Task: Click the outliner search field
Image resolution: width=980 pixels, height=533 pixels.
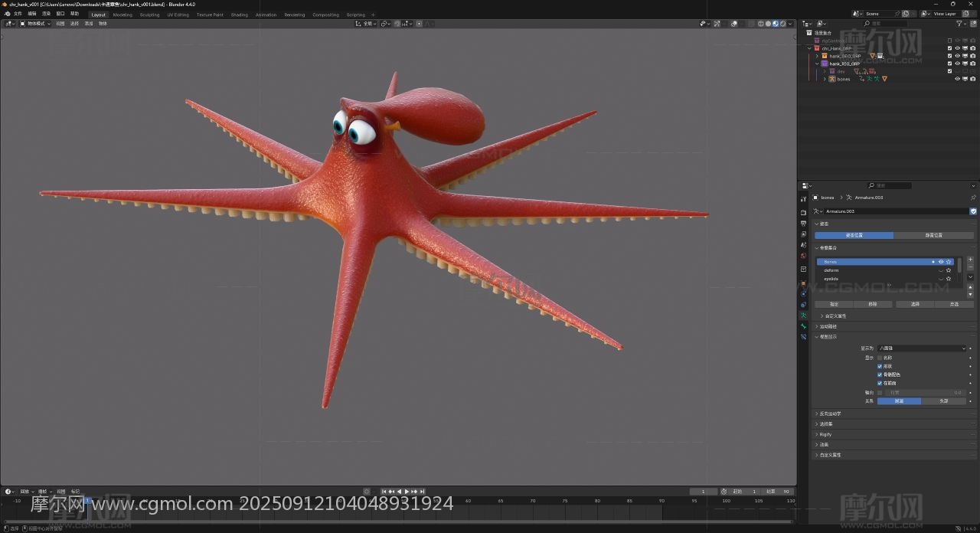Action: click(886, 24)
